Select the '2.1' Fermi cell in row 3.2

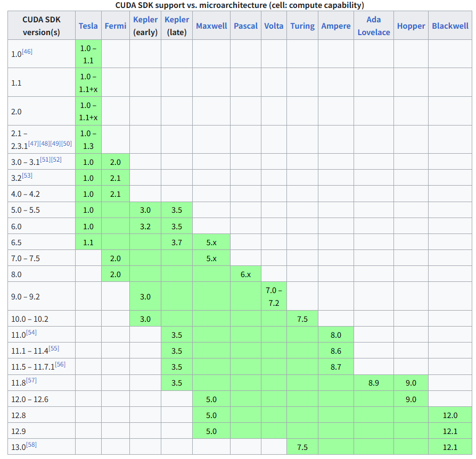coord(116,178)
